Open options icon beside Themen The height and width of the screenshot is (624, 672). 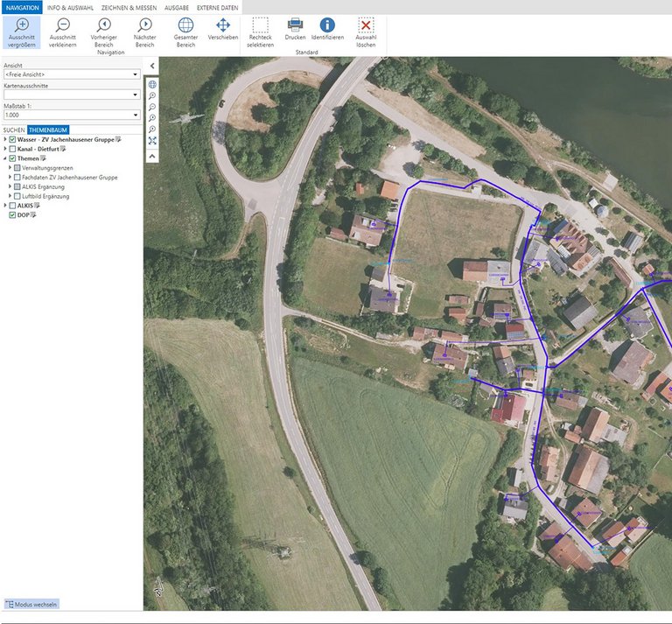click(x=43, y=158)
